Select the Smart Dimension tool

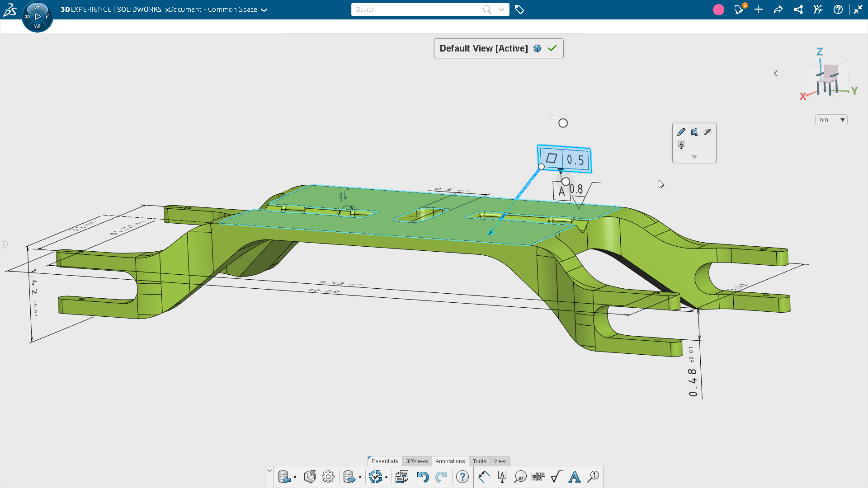pos(484,477)
